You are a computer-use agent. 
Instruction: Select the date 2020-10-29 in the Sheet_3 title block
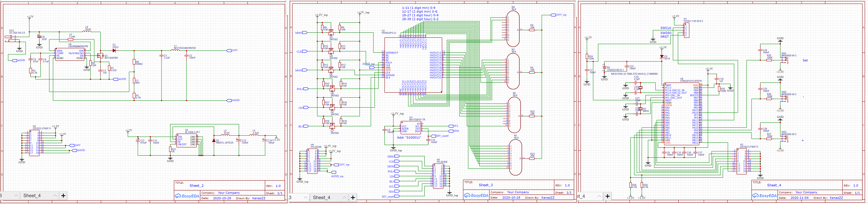[x=511, y=198]
